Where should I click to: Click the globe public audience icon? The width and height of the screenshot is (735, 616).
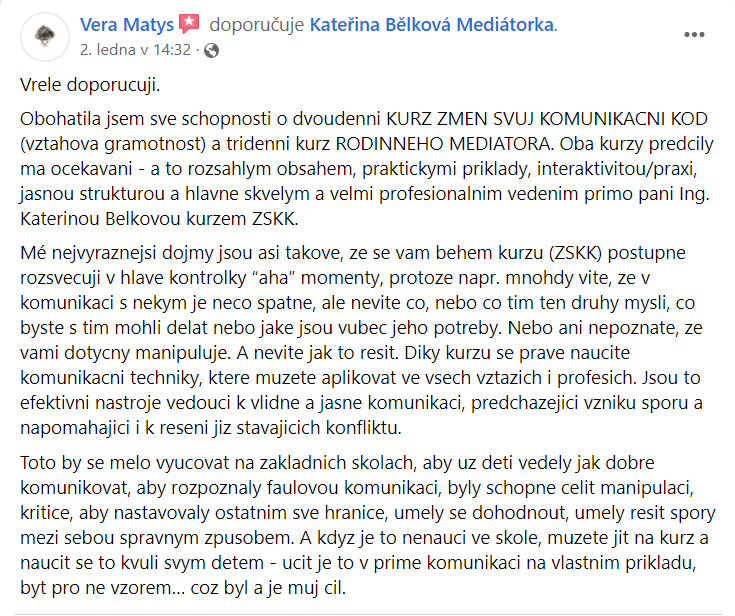point(213,48)
